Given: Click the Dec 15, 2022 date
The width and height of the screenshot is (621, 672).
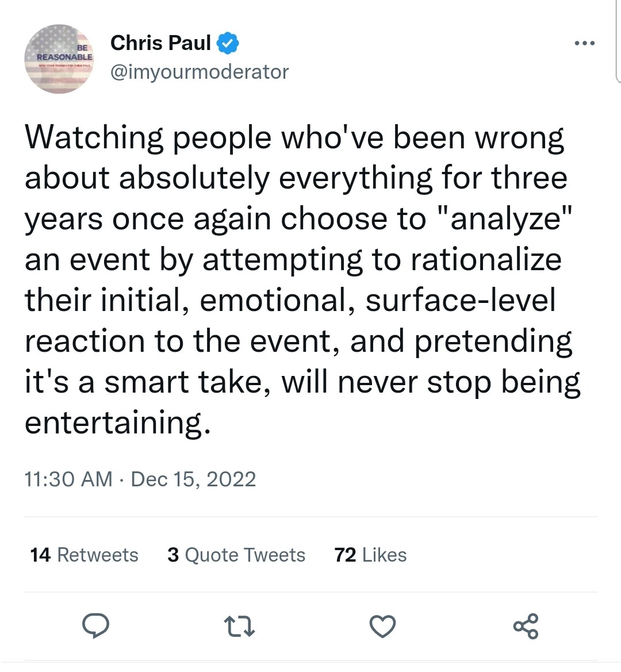Looking at the screenshot, I should [193, 479].
